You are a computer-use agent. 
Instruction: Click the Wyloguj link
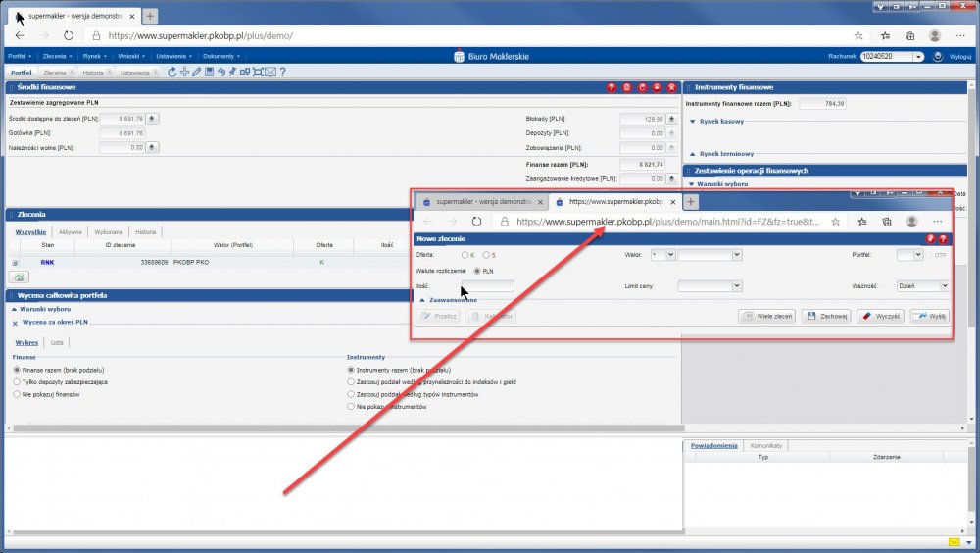pos(960,56)
